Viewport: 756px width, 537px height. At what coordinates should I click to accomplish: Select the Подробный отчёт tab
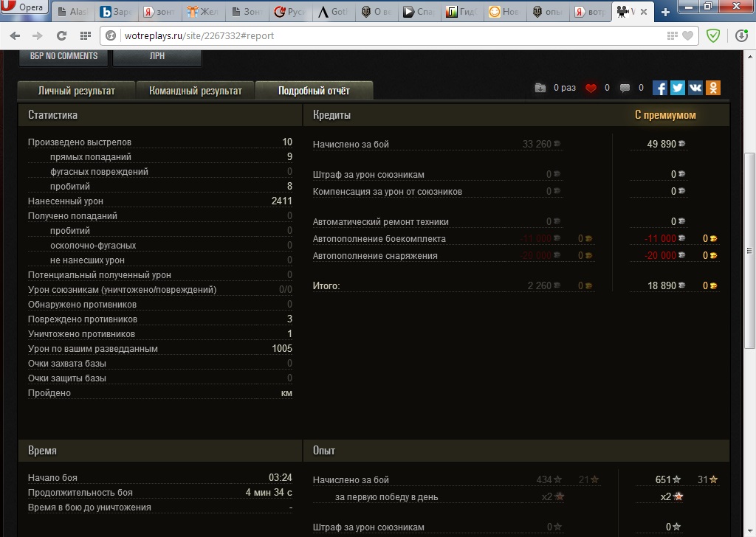[x=314, y=91]
